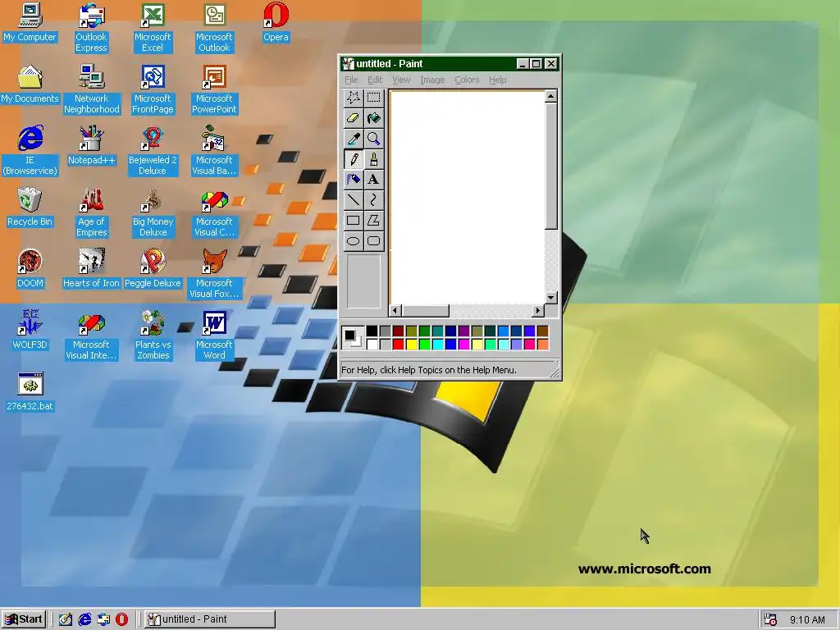Click the Opera icon in Quick Launch

[122, 619]
